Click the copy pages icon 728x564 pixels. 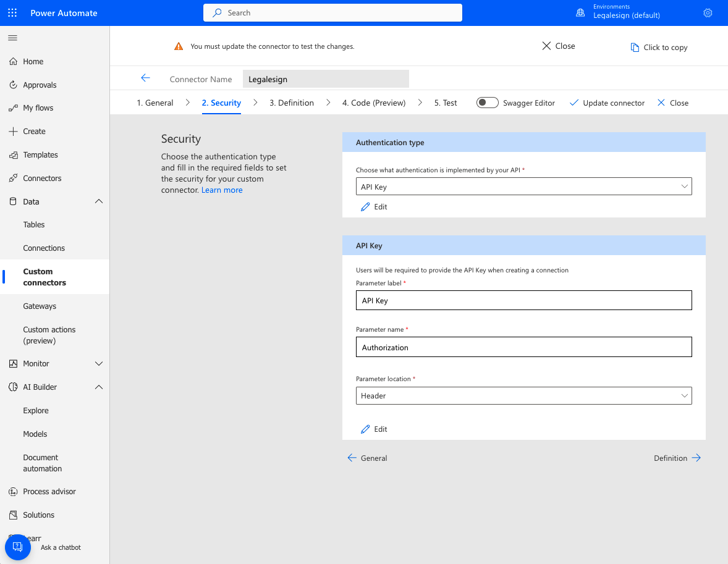635,48
